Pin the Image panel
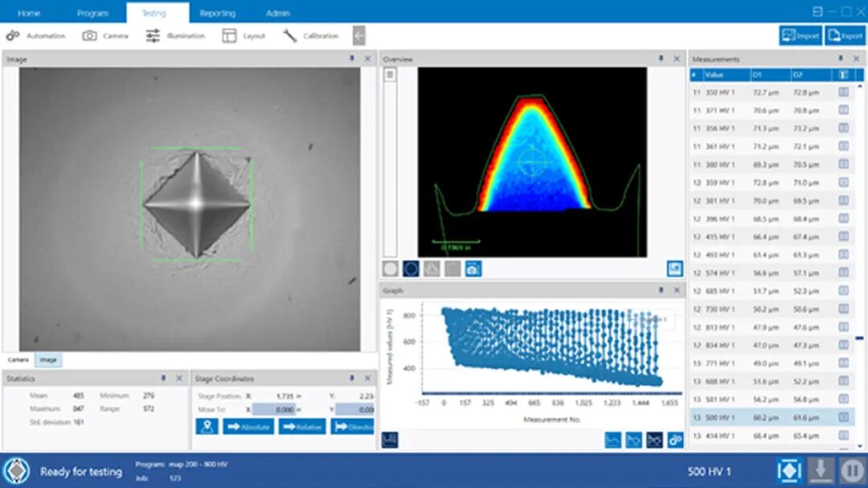The width and height of the screenshot is (868, 488). pyautogui.click(x=351, y=58)
